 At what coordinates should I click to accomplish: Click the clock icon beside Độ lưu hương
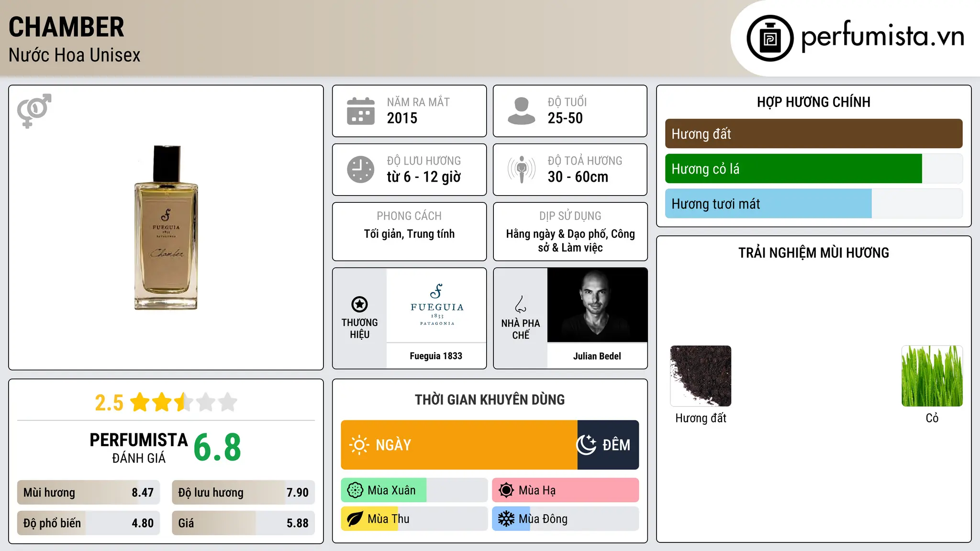coord(360,169)
